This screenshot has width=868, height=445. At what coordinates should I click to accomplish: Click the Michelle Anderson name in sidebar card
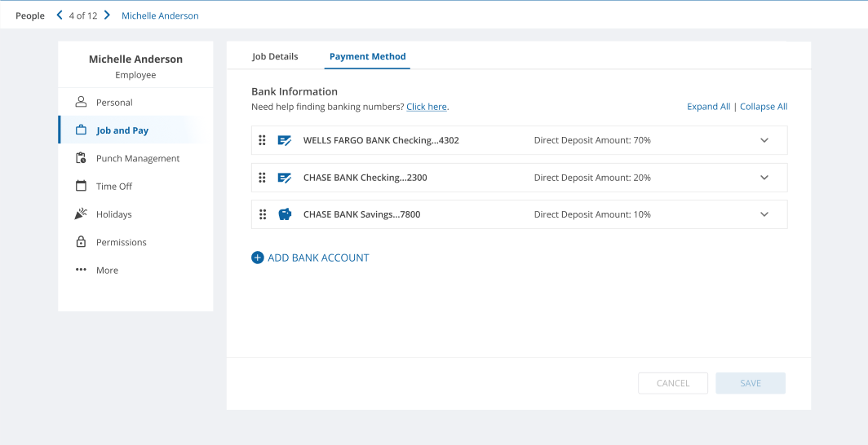[135, 59]
